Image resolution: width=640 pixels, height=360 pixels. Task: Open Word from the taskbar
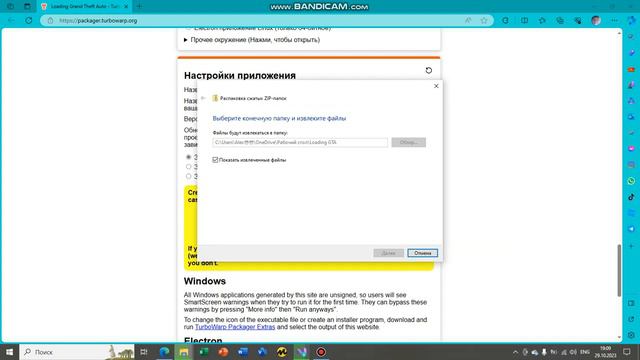coord(243,351)
